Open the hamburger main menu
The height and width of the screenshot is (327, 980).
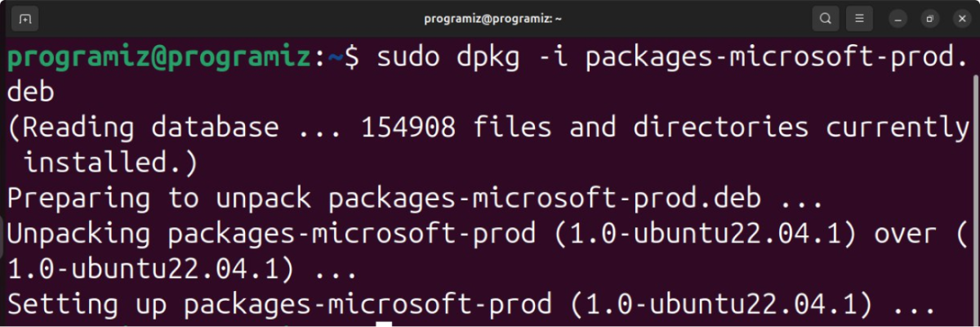[859, 18]
